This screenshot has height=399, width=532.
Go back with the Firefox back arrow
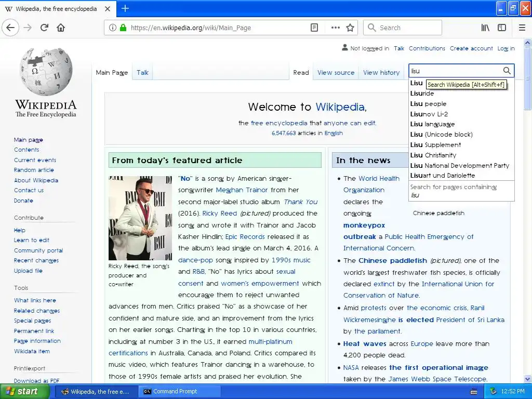[10, 28]
